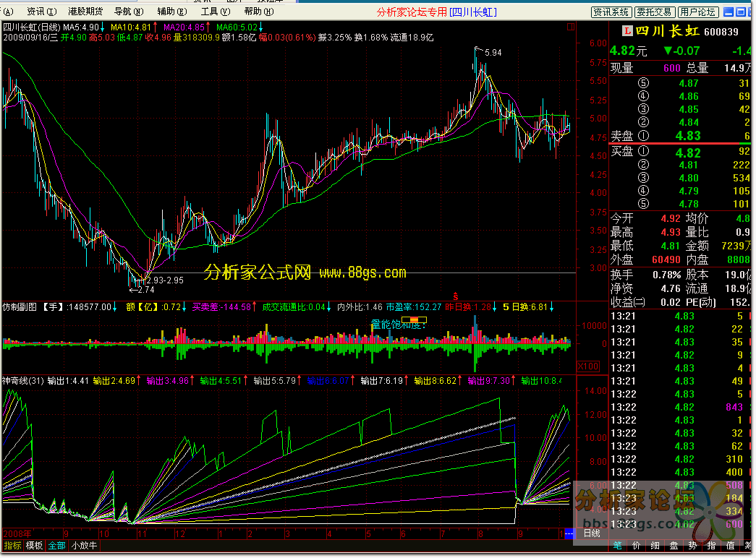Click the 仿制副图 indicator title
The height and width of the screenshot is (558, 756).
pos(20,307)
